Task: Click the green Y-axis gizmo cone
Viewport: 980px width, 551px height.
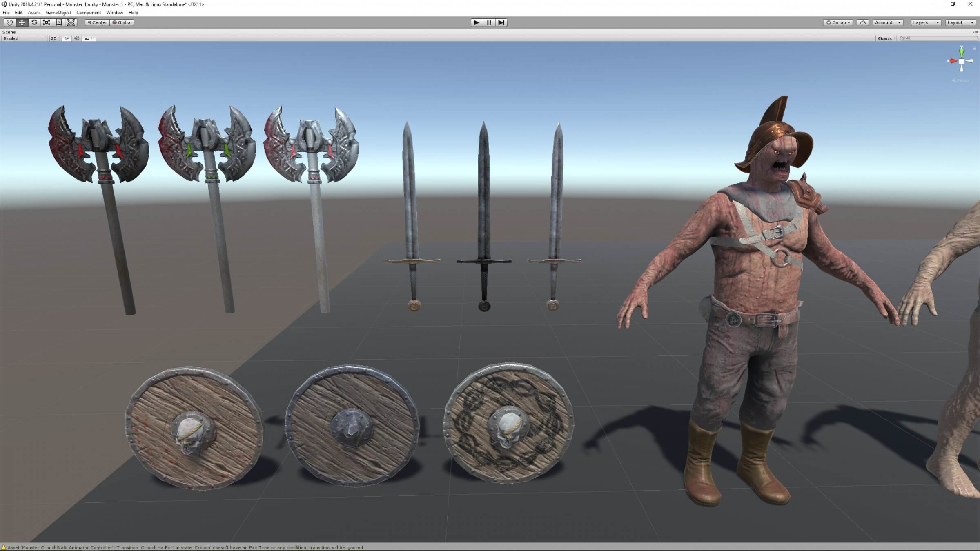Action: [x=962, y=52]
